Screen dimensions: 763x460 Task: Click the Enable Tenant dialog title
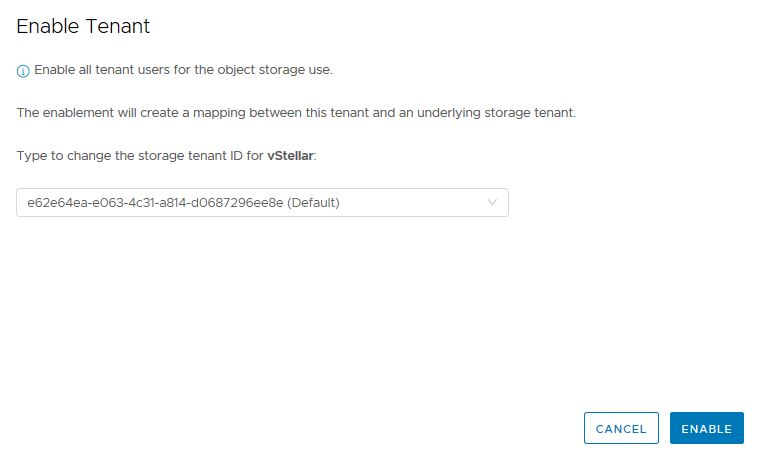coord(83,26)
